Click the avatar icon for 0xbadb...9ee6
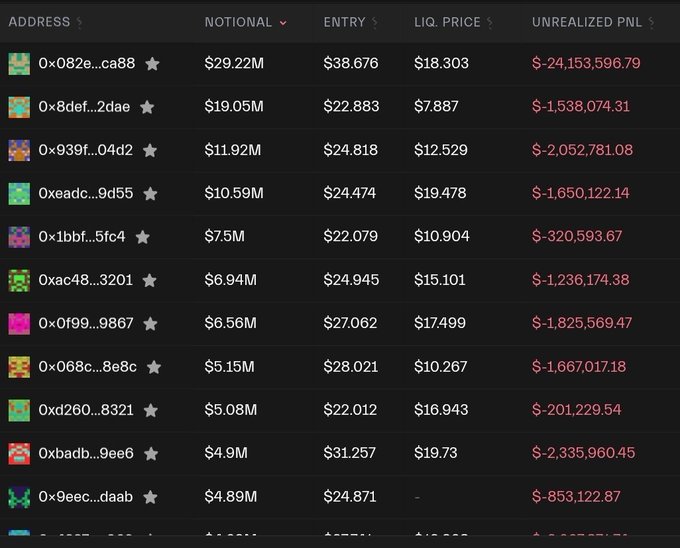Screen dimensions: 680x548 (x=19, y=454)
